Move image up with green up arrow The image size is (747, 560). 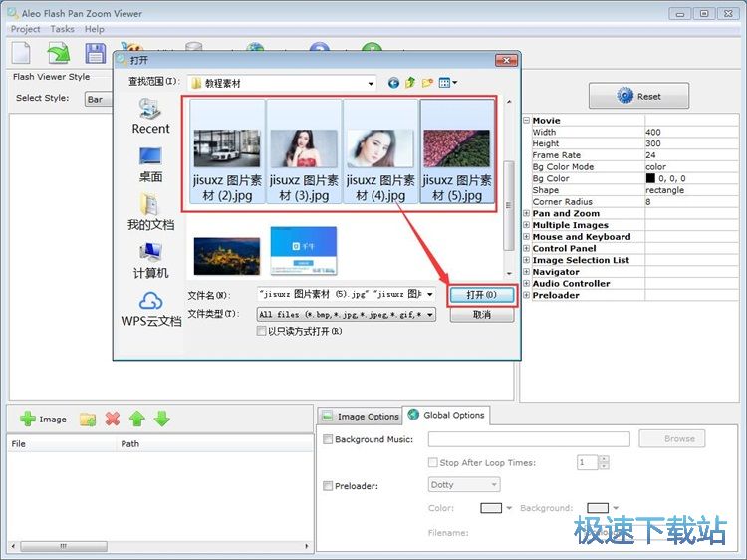(137, 419)
